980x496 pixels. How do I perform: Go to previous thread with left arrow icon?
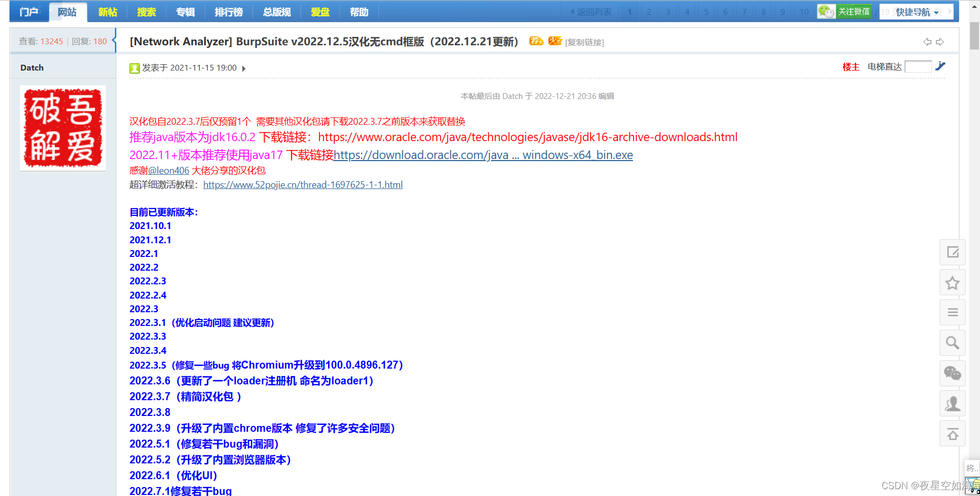pyautogui.click(x=927, y=42)
